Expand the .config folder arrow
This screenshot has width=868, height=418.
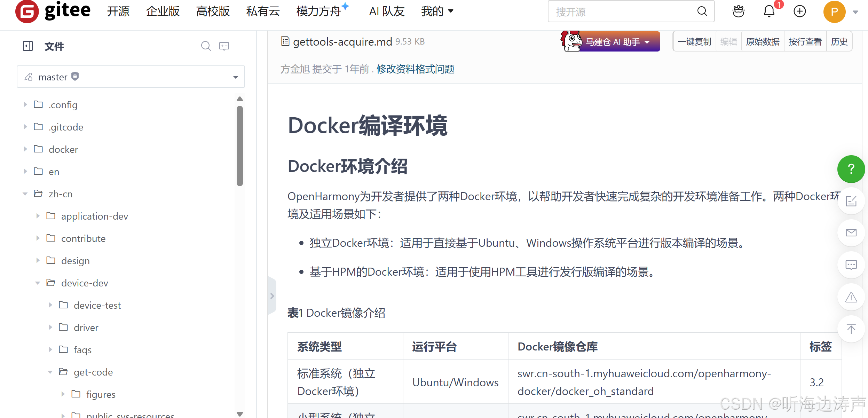(x=25, y=104)
